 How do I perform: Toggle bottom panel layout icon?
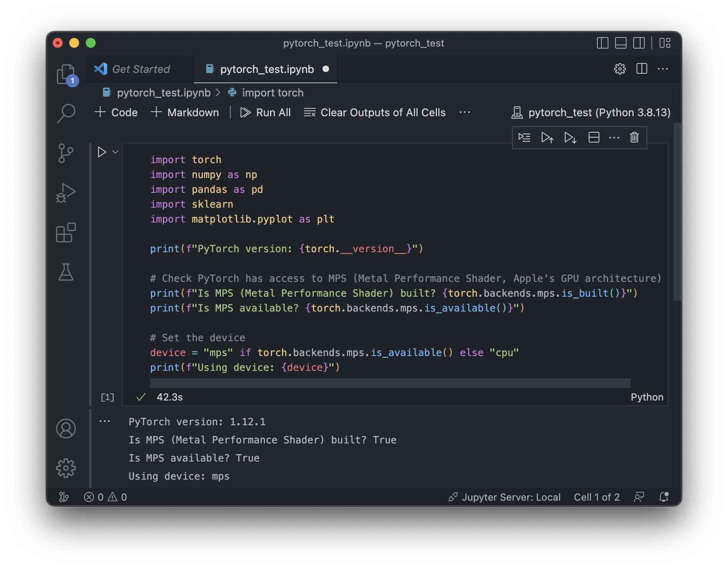point(620,43)
